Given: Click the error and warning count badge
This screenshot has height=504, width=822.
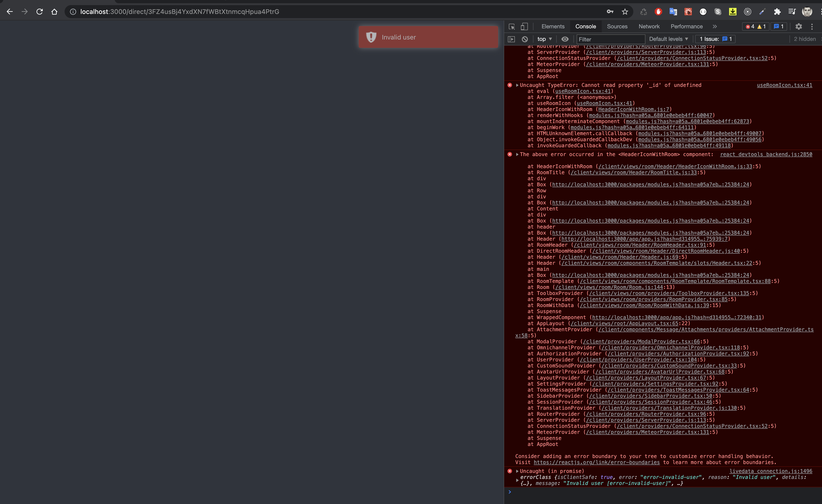Looking at the screenshot, I should 756,26.
